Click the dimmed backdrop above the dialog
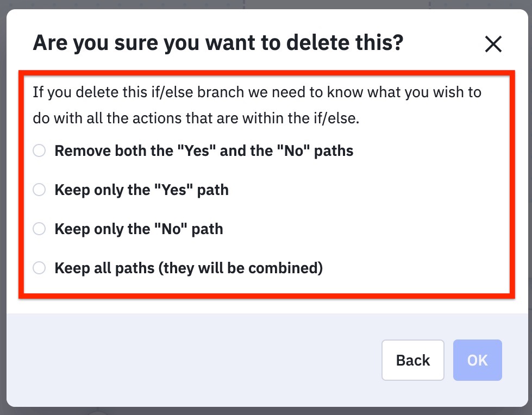This screenshot has height=415, width=532. (x=163, y=4)
